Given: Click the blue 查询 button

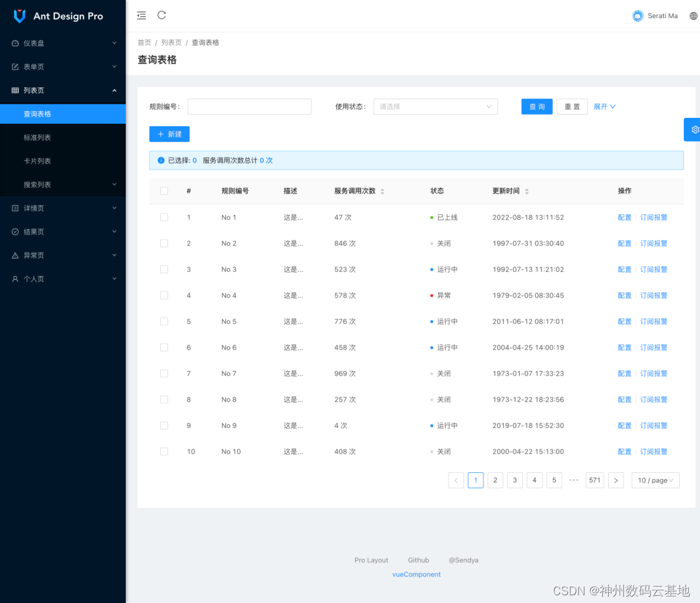Looking at the screenshot, I should (537, 107).
